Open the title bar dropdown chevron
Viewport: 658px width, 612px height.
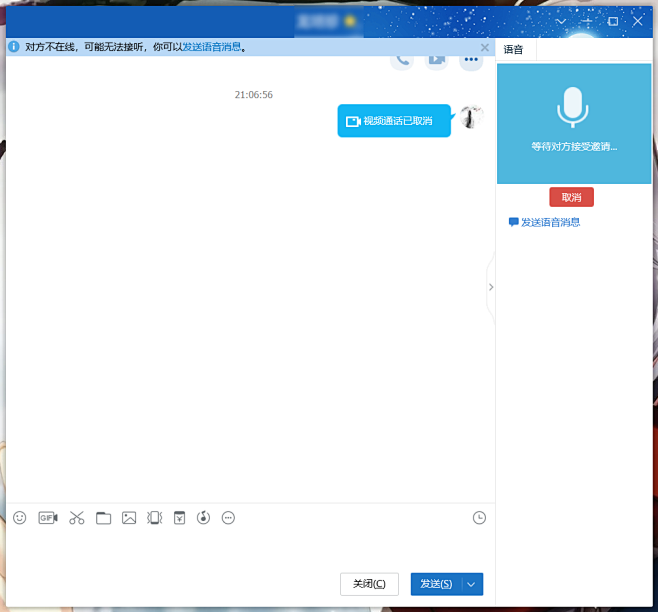561,21
